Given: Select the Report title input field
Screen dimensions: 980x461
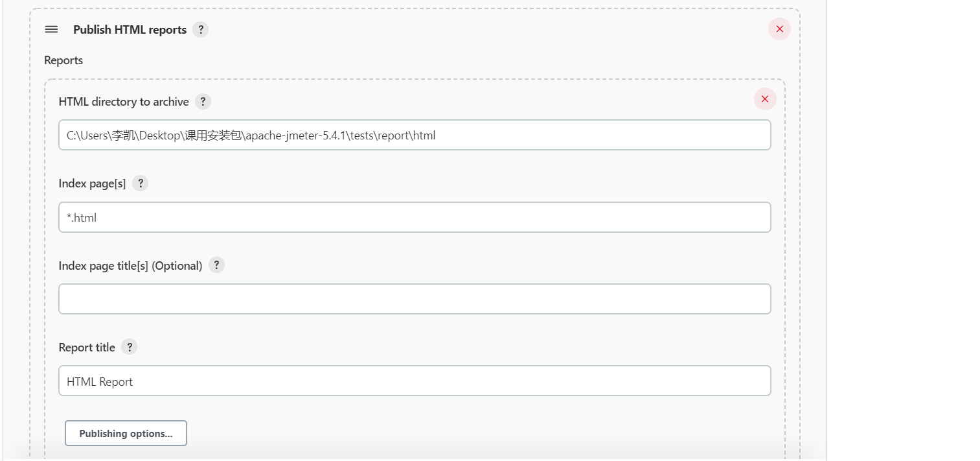Looking at the screenshot, I should (415, 381).
